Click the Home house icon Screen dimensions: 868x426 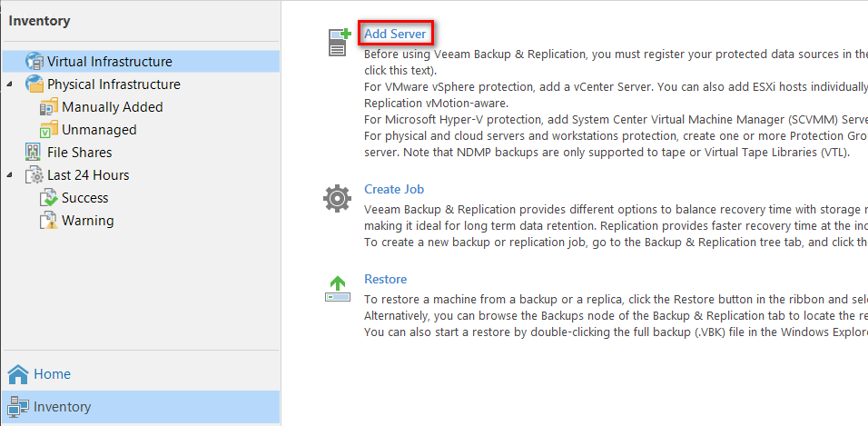(18, 374)
